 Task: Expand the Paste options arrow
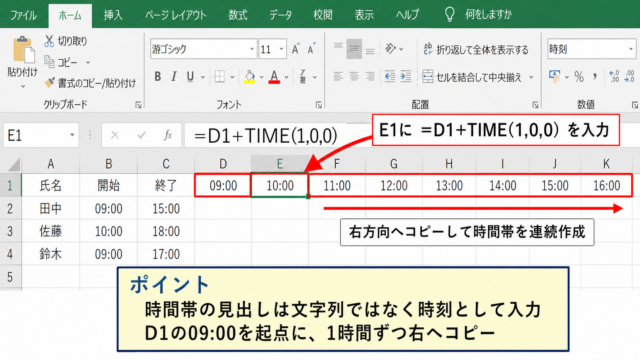click(x=22, y=87)
